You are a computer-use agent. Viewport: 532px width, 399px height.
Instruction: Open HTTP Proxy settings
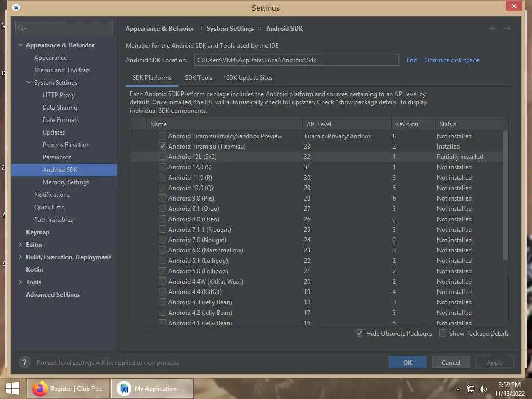[58, 95]
